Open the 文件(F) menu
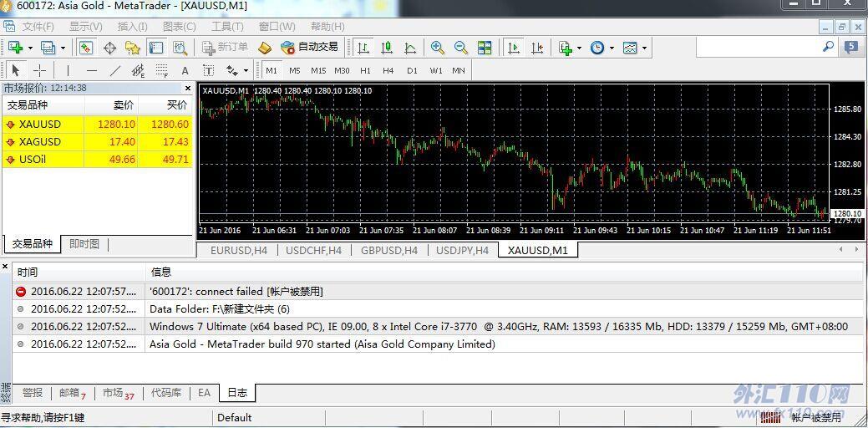 [x=38, y=27]
